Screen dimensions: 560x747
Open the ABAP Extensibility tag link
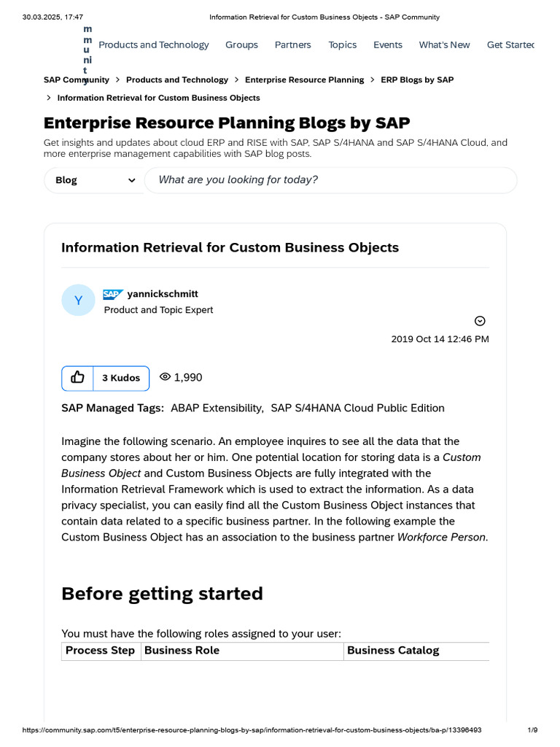point(217,409)
